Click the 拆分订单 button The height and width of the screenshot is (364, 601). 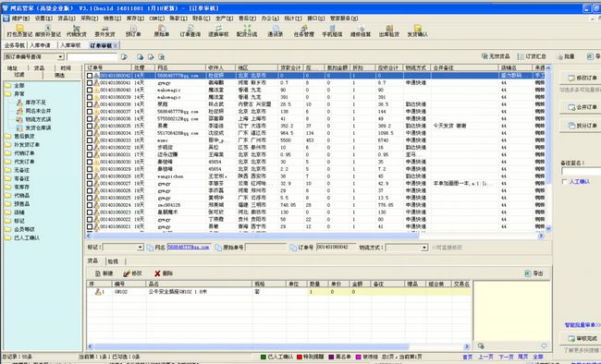coord(582,126)
